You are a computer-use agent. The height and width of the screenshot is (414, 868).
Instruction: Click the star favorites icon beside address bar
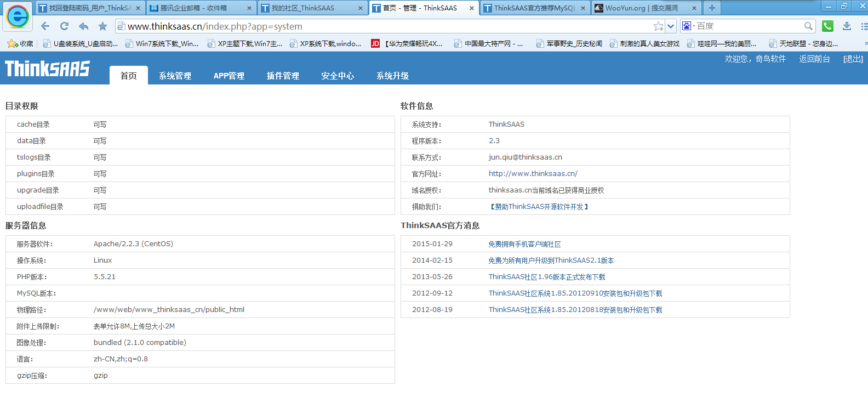point(102,26)
